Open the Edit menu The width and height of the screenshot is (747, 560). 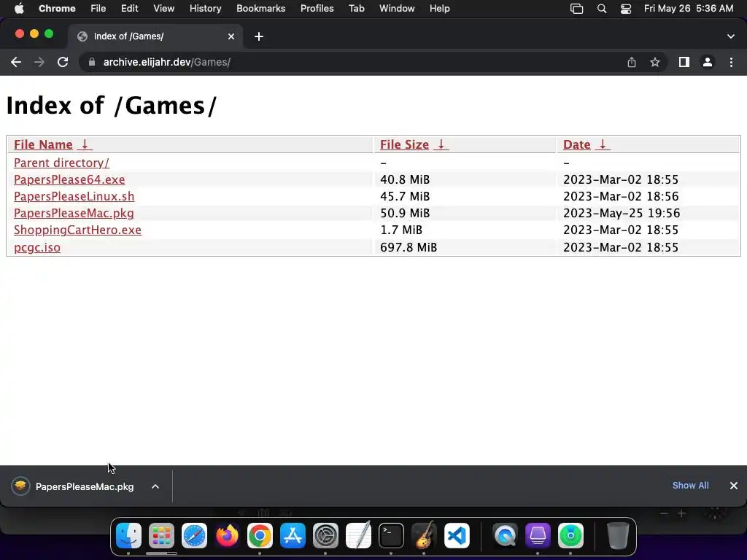(130, 9)
